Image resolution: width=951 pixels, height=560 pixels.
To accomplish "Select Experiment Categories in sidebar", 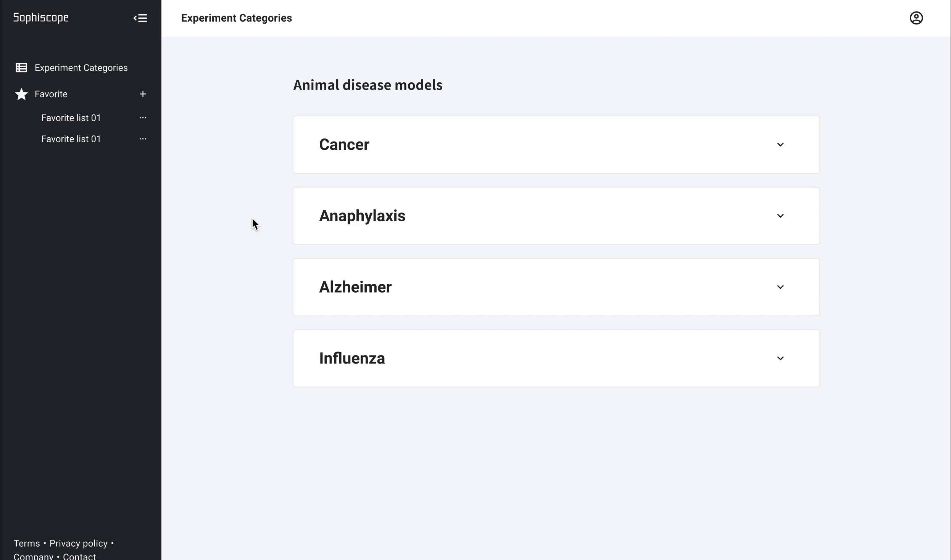I will click(81, 68).
